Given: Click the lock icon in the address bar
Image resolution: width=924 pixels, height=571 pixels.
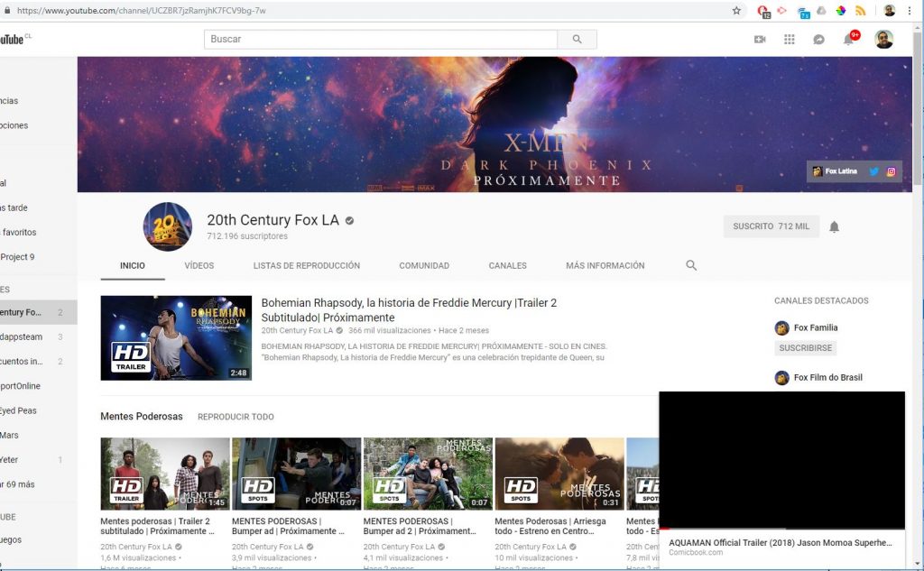Looking at the screenshot, I should pos(7,11).
